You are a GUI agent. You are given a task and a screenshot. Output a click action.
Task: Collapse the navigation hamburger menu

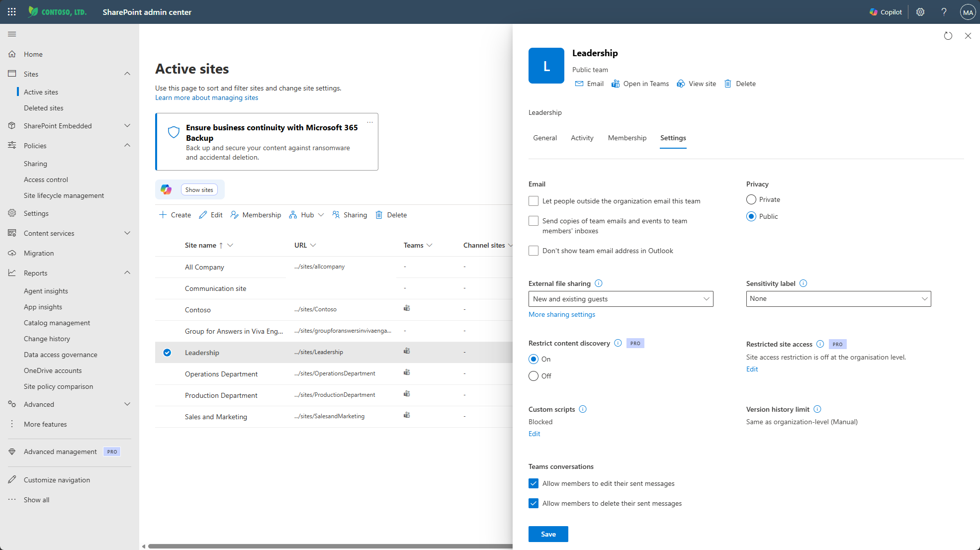[12, 34]
